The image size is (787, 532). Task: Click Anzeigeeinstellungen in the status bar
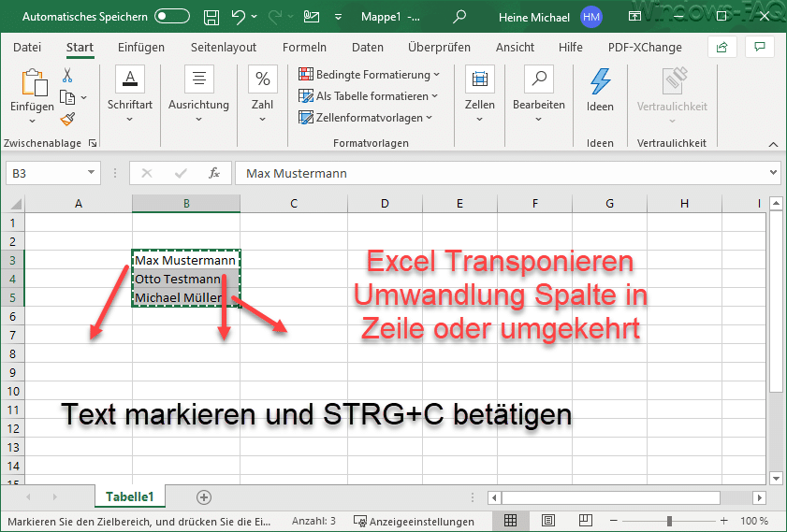[x=414, y=522]
